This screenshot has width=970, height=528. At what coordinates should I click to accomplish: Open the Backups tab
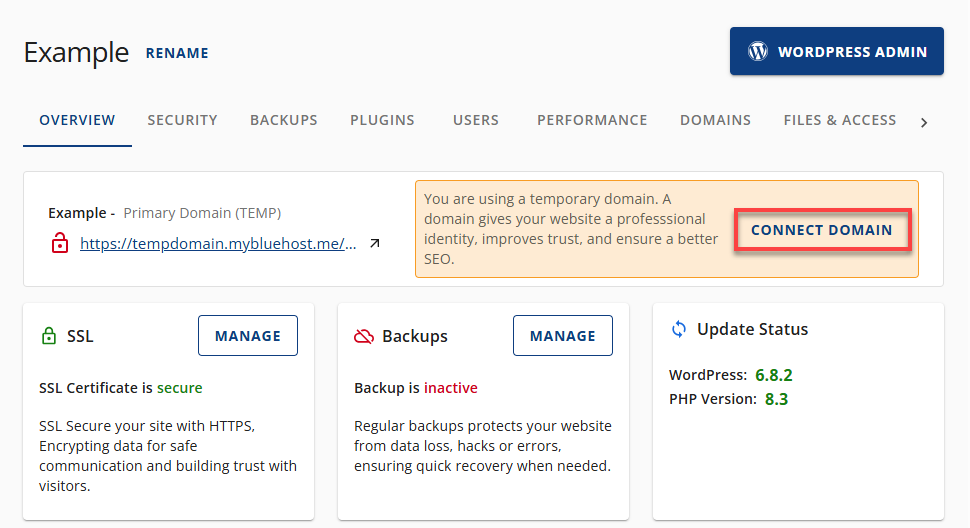tap(284, 120)
